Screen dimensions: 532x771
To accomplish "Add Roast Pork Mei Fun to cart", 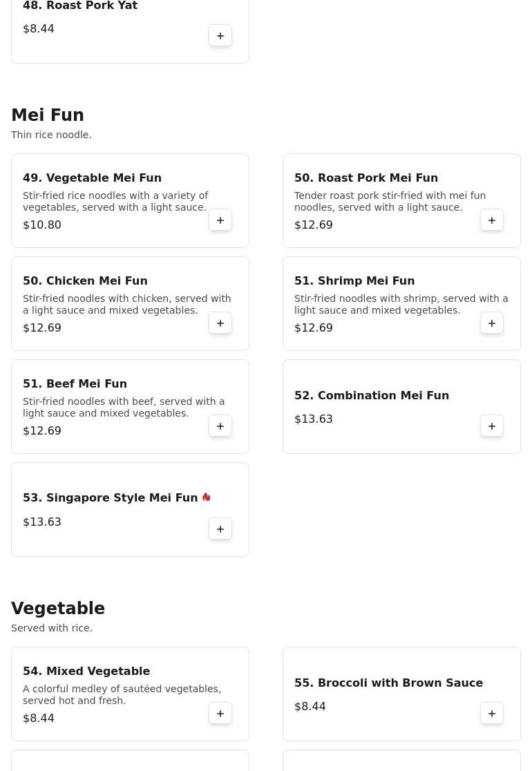I will [492, 220].
